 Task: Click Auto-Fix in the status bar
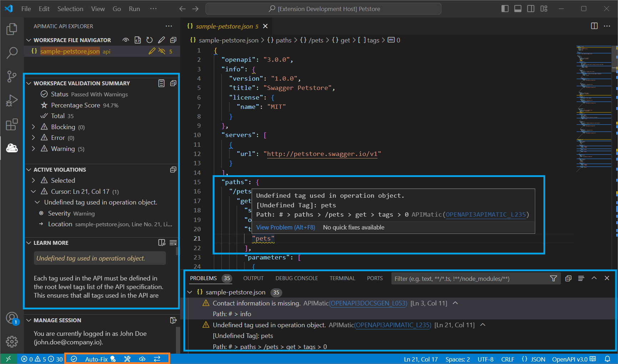[x=100, y=359]
